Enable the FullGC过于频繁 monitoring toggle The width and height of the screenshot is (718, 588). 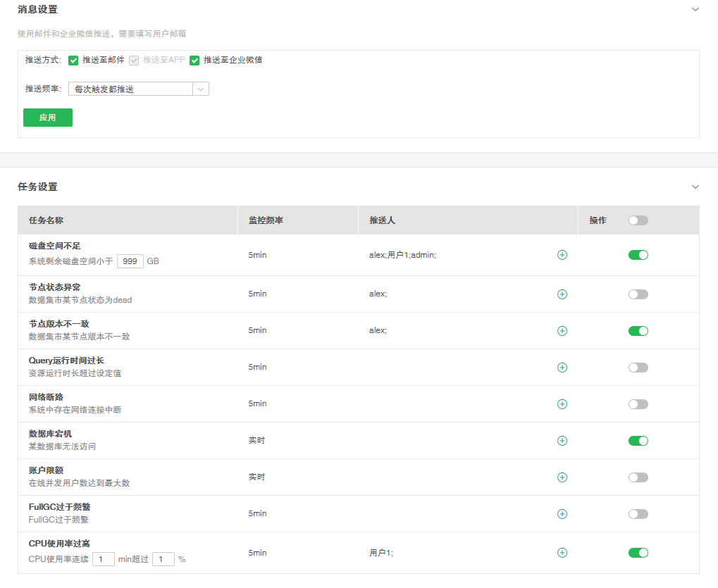pyautogui.click(x=638, y=514)
